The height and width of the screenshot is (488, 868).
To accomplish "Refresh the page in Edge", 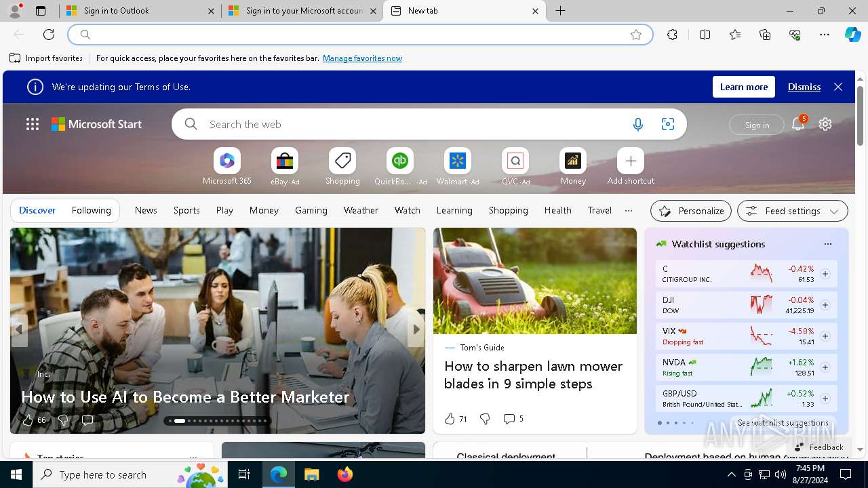I will click(x=49, y=35).
